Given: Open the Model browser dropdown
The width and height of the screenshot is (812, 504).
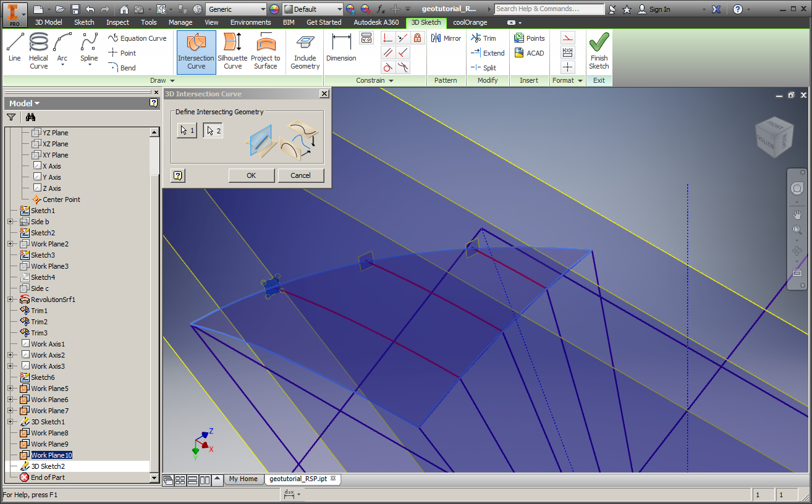Looking at the screenshot, I should pos(25,103).
